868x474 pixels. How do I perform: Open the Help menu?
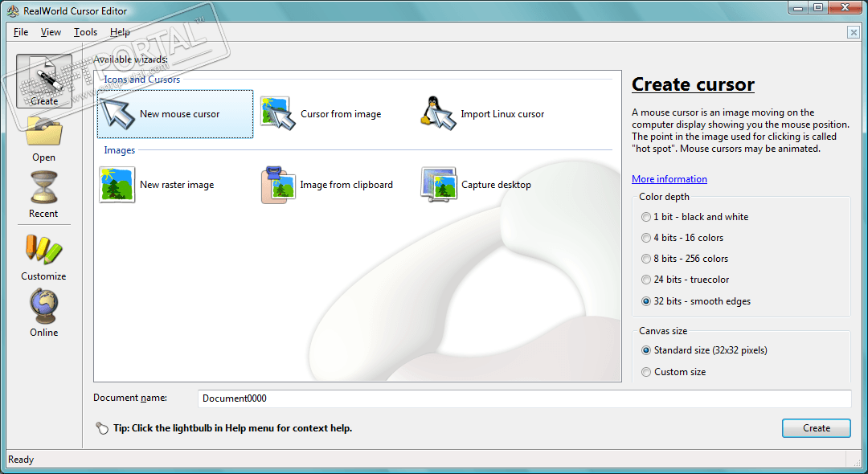[120, 32]
